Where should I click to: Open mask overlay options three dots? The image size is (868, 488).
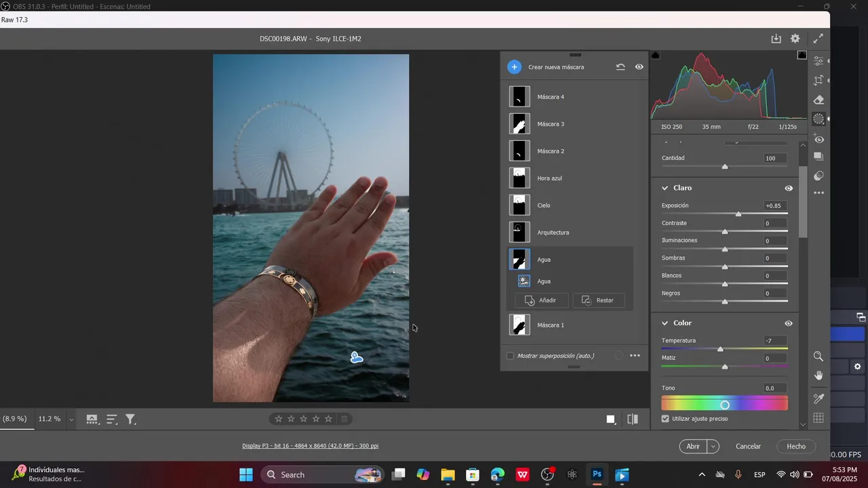(x=635, y=355)
